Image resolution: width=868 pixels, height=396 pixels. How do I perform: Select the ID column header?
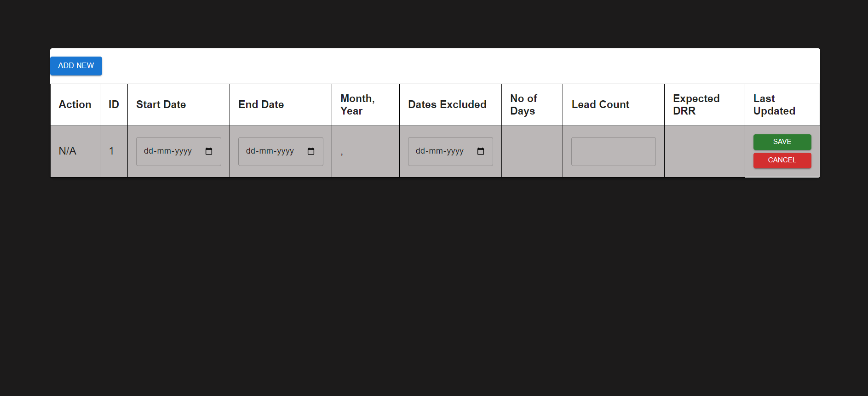click(113, 104)
